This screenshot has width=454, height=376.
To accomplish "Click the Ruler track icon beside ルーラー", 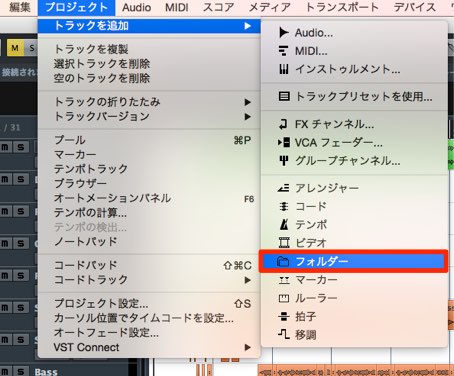I will [284, 298].
